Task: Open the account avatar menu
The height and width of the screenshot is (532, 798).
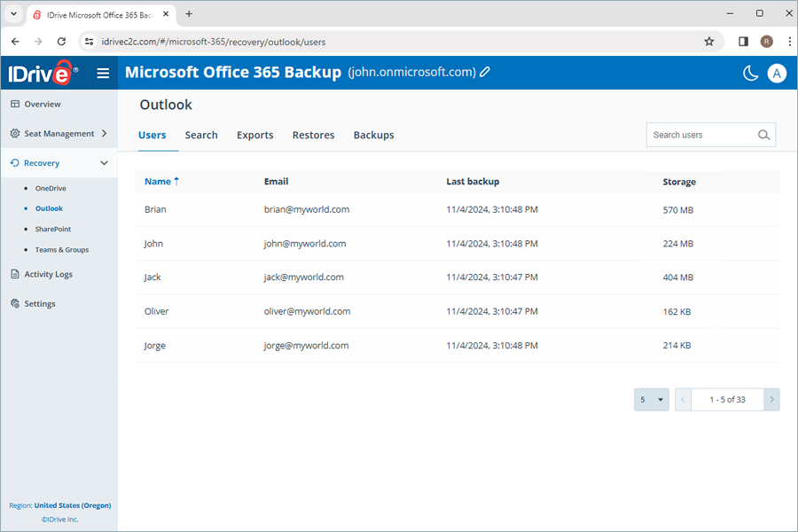Action: point(778,74)
